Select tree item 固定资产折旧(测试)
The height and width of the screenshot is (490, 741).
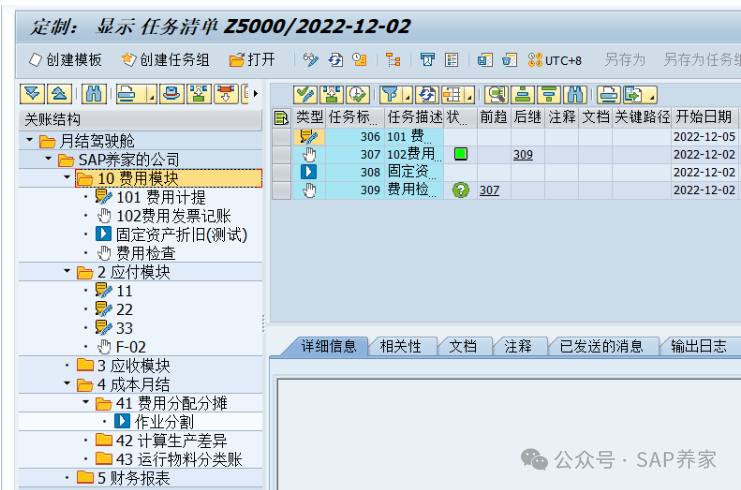coord(180,234)
